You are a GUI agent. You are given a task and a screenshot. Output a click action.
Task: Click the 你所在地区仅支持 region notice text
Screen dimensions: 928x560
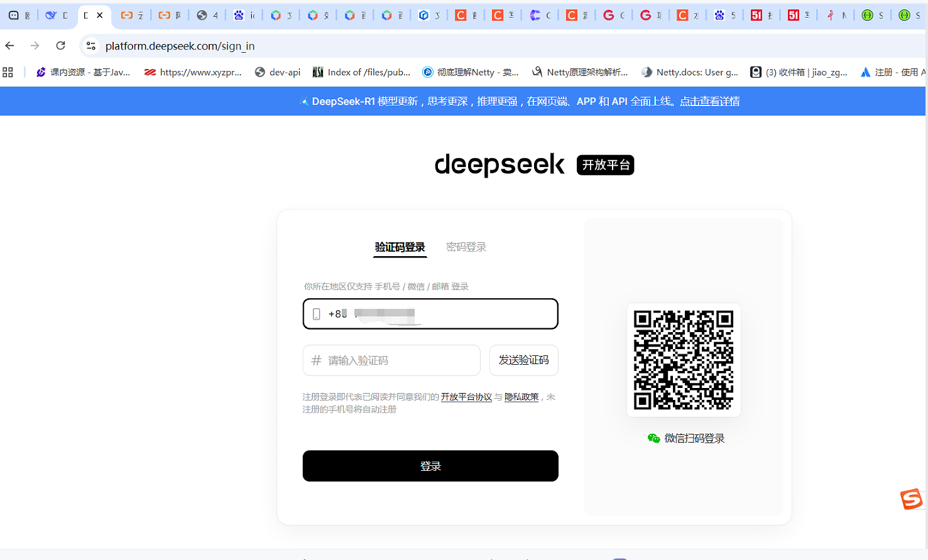coord(386,286)
